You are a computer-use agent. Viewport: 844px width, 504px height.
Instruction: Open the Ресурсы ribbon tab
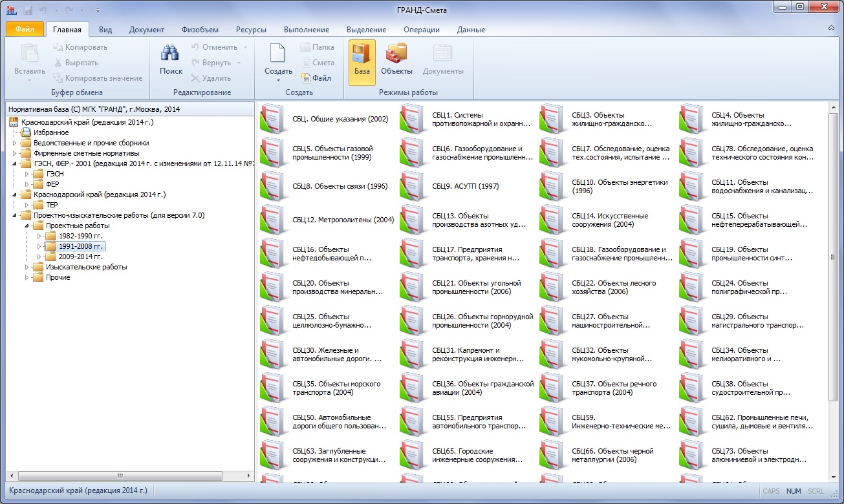point(250,30)
